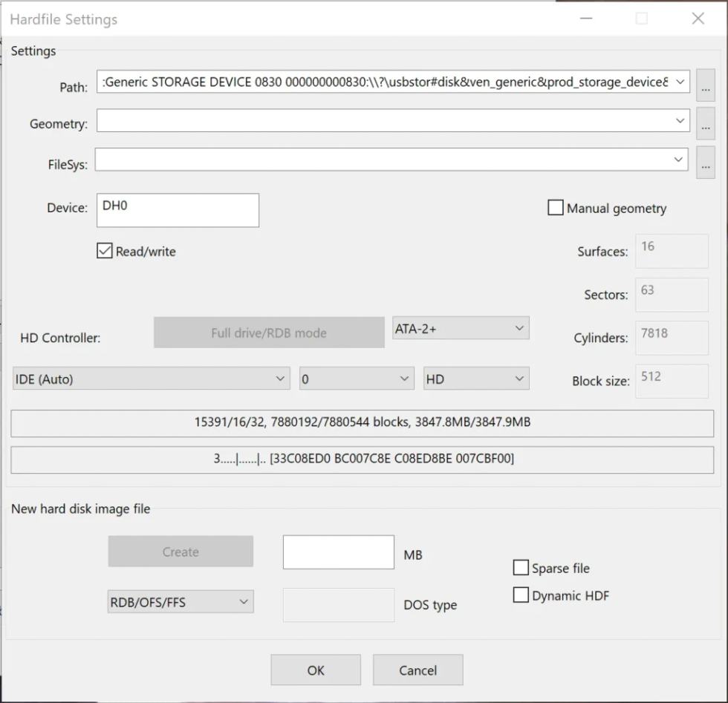Click Full drive/RDB mode button

[x=269, y=333]
